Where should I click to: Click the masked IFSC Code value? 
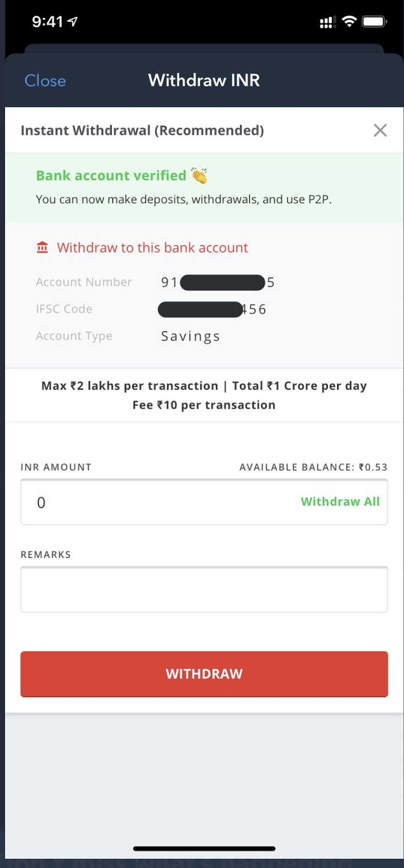coord(212,310)
